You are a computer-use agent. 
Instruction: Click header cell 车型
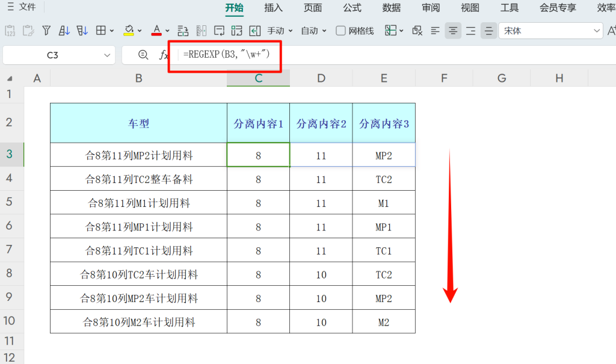[139, 123]
